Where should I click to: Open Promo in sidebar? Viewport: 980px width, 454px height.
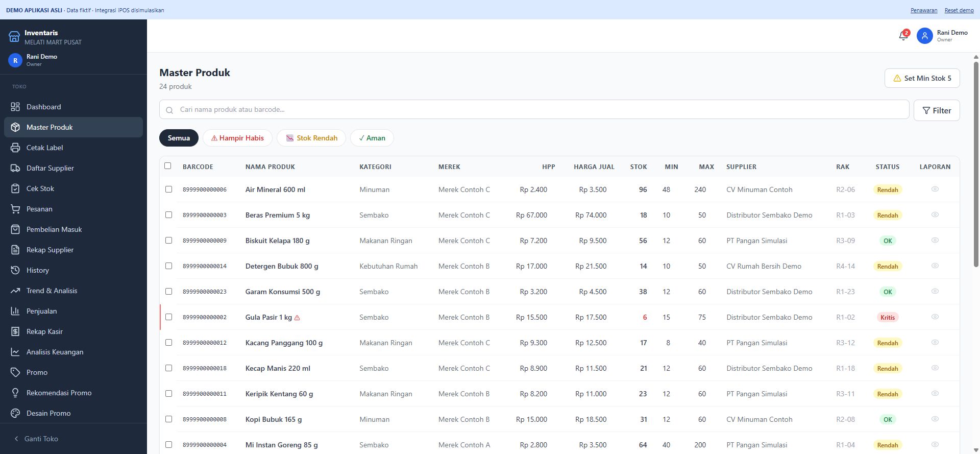click(x=73, y=372)
